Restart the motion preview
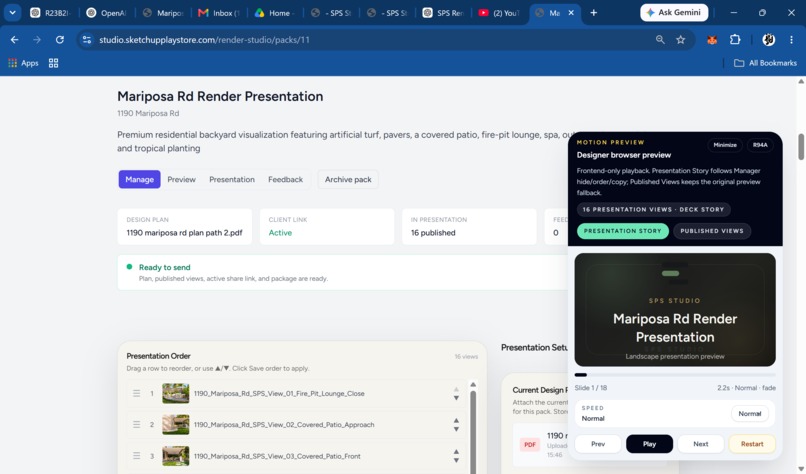This screenshot has width=806, height=474. tap(752, 444)
